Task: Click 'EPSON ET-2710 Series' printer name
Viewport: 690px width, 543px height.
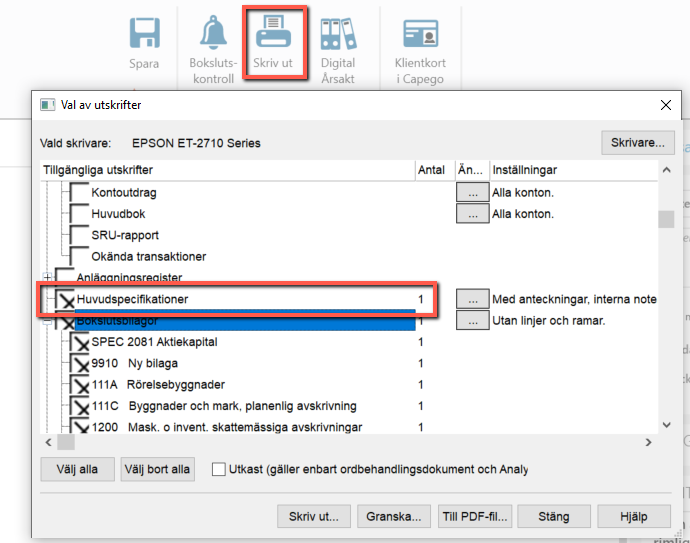Action: pyautogui.click(x=196, y=143)
